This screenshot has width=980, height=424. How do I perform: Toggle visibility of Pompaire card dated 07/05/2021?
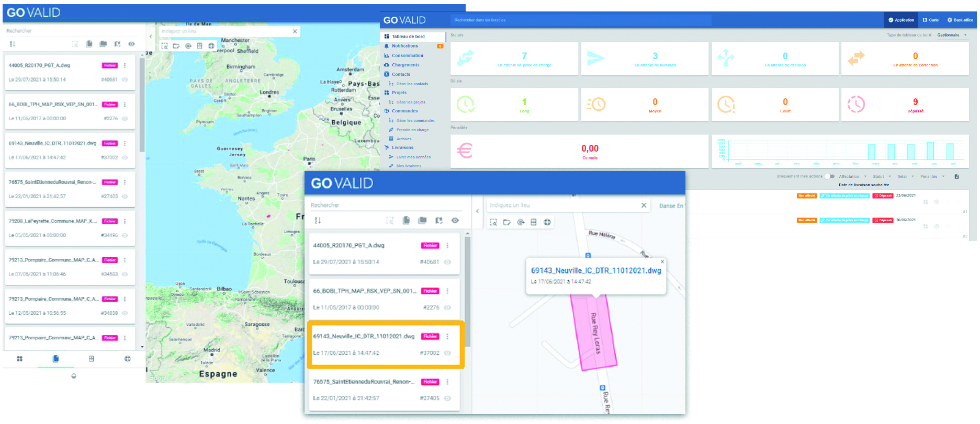pos(125,274)
